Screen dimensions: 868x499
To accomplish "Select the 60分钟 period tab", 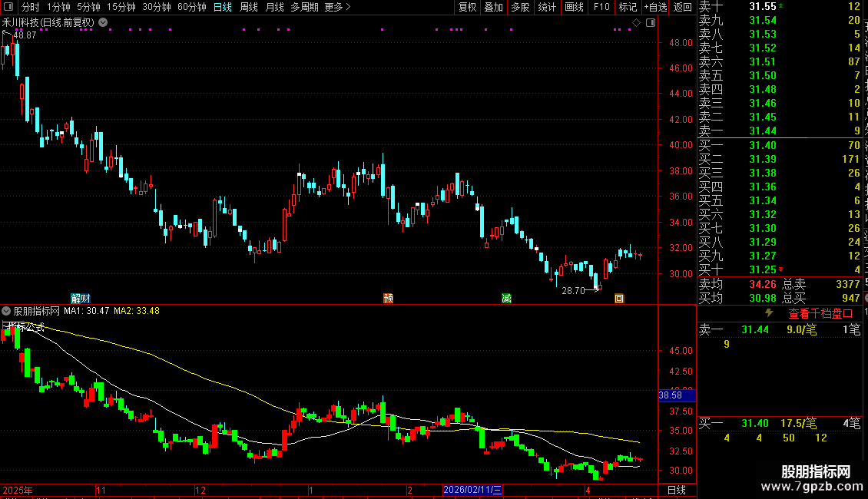I will click(x=191, y=7).
